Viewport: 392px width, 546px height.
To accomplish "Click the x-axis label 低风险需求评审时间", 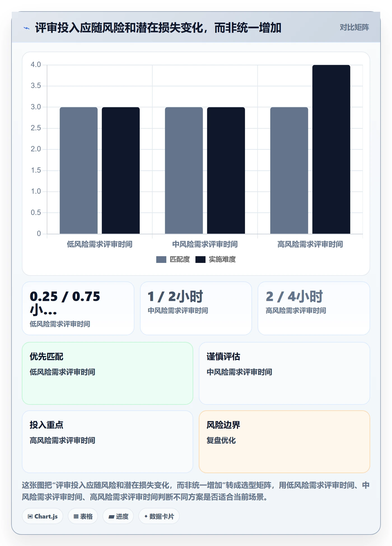I will (100, 244).
